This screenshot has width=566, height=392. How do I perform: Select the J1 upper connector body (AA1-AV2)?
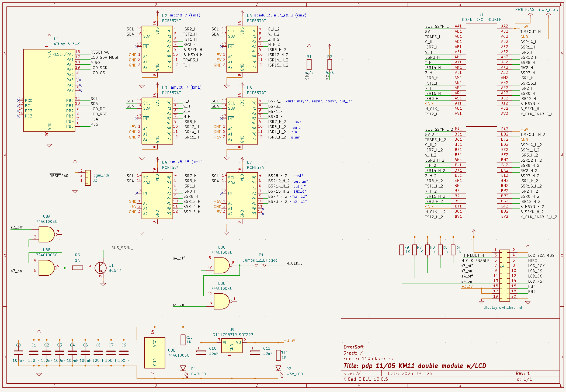pos(481,72)
